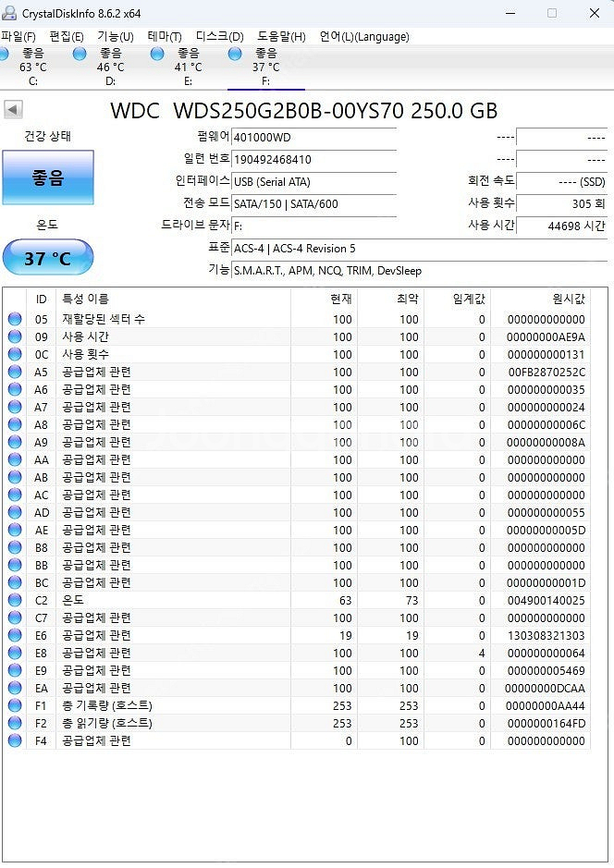This screenshot has width=614, height=868.
Task: Click the features field with S.M.A.R.T., APM
Action: coord(419,270)
